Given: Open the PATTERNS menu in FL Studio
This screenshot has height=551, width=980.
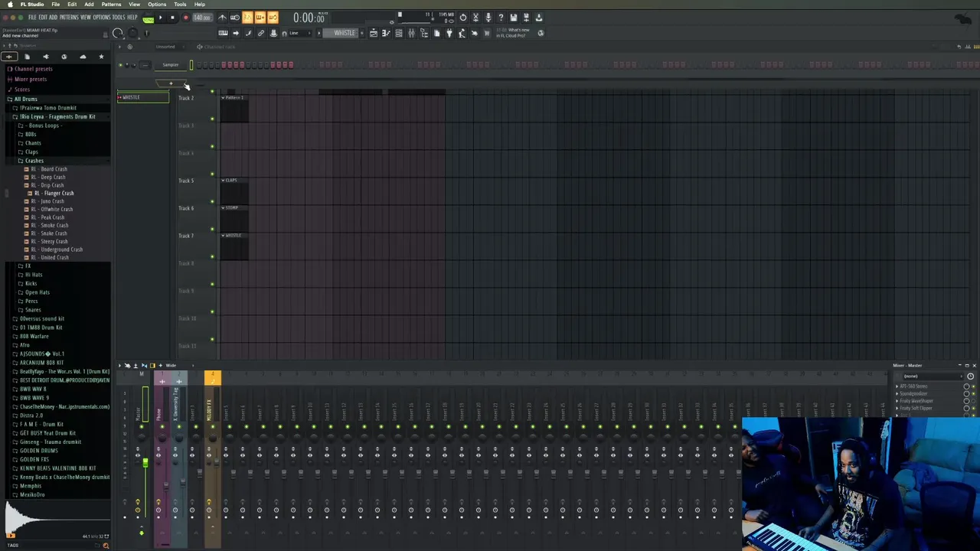Looking at the screenshot, I should coord(68,18).
